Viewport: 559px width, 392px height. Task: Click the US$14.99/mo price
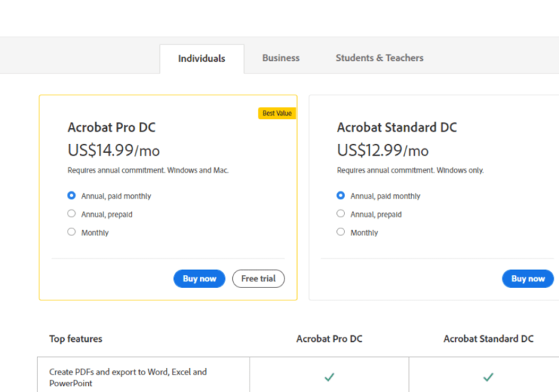(x=114, y=151)
